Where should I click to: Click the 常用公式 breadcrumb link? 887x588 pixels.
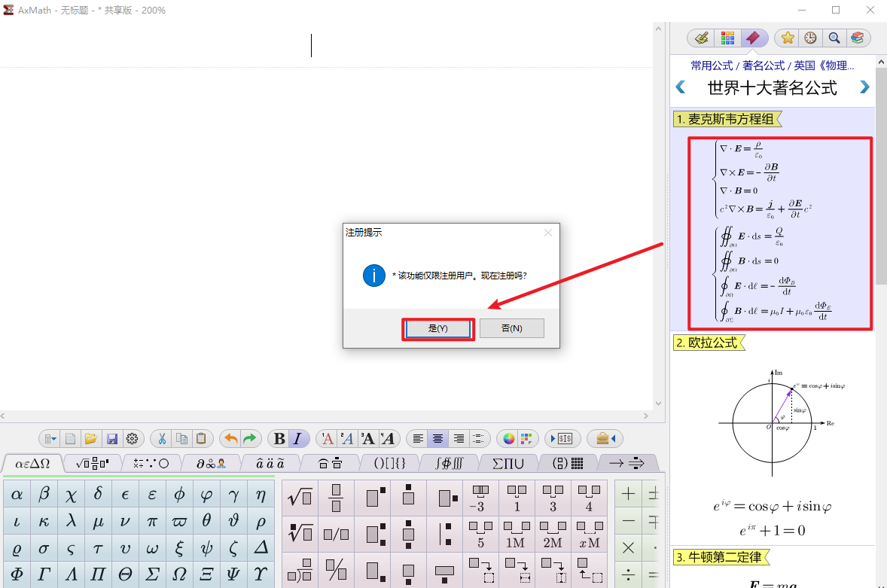[x=712, y=66]
